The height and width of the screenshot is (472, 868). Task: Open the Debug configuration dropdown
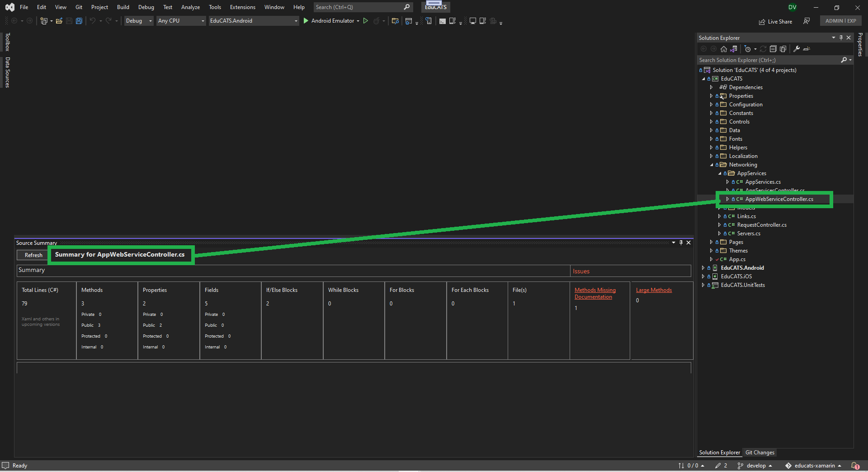138,21
